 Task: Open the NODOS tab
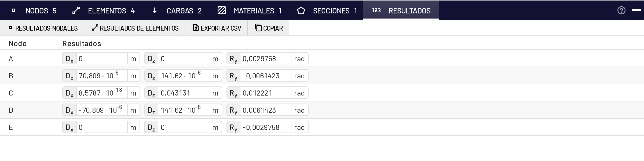click(x=34, y=11)
